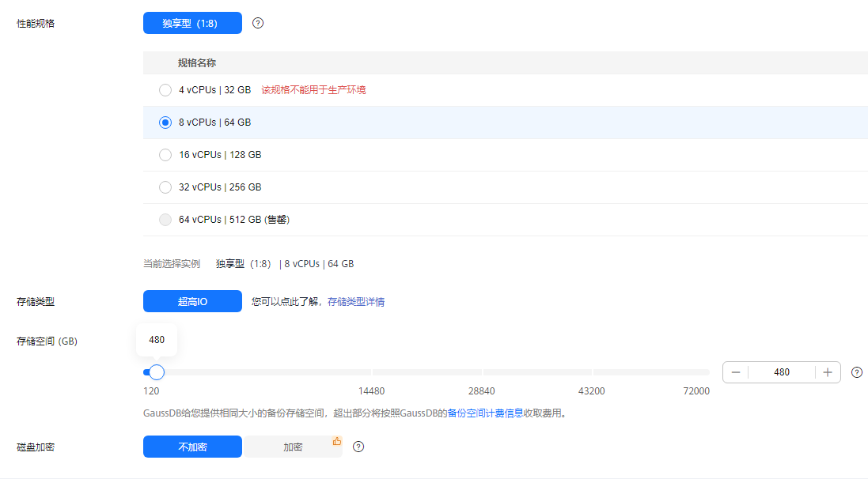Click the 独享型 (1:8) performance spec button
This screenshot has width=868, height=479.
pos(192,23)
